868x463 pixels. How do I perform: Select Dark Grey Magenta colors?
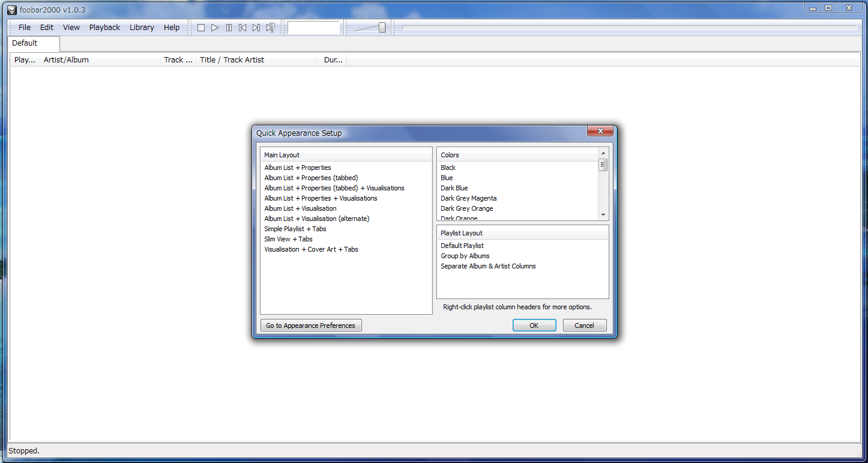click(x=469, y=198)
